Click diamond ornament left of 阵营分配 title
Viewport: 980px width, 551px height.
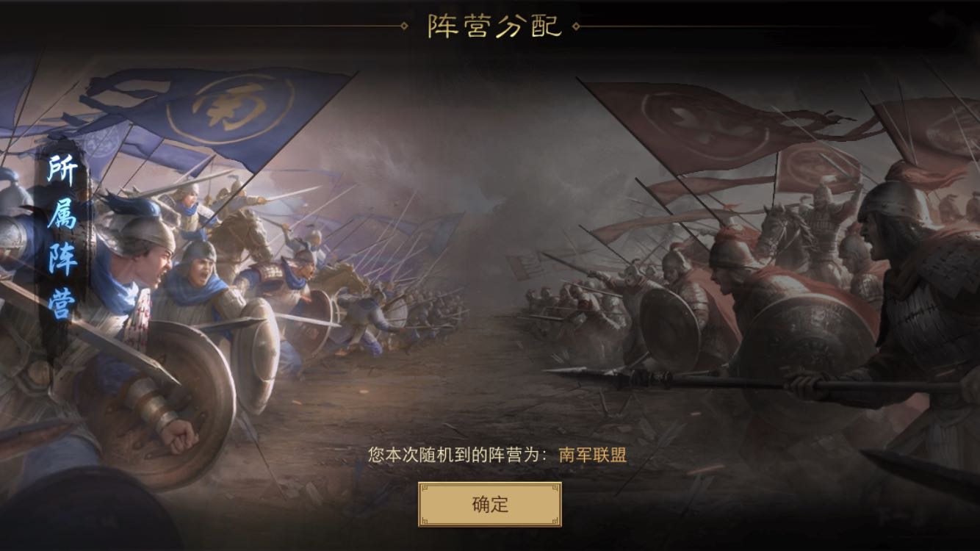coord(403,26)
